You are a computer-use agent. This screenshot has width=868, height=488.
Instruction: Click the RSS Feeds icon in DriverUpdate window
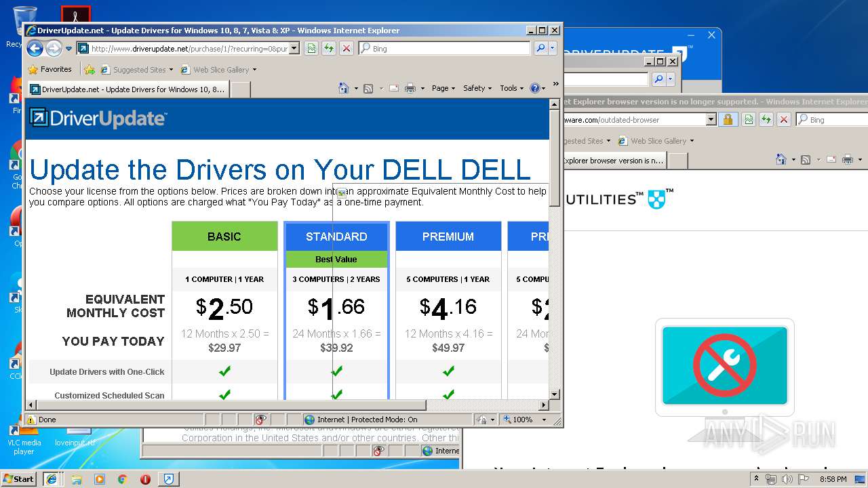pyautogui.click(x=368, y=88)
